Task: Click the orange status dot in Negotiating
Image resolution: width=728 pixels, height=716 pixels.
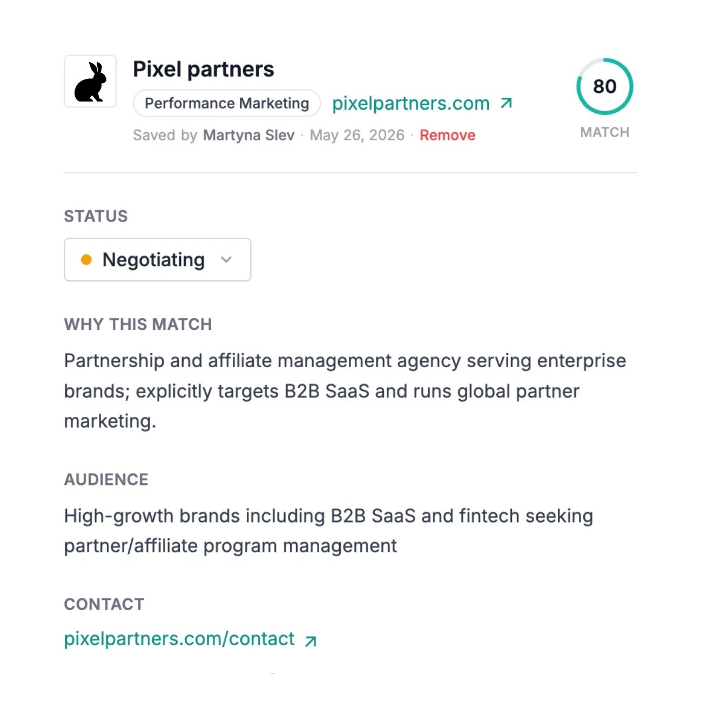Action: 86,260
